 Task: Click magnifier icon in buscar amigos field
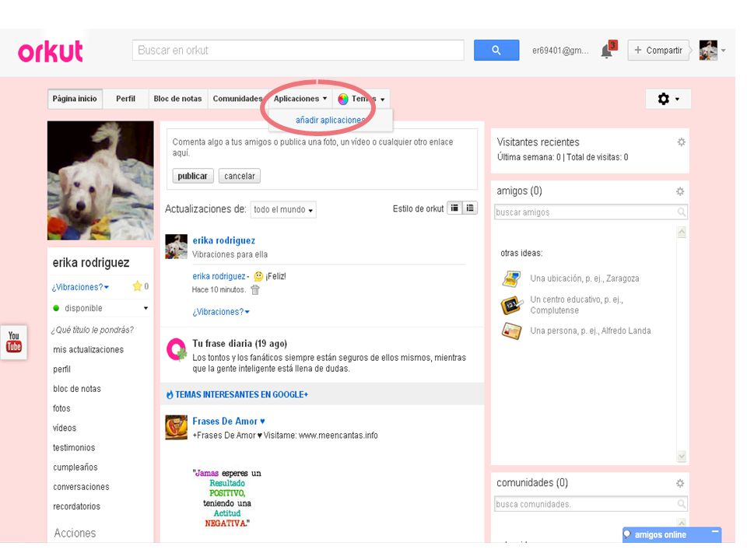[x=682, y=212]
